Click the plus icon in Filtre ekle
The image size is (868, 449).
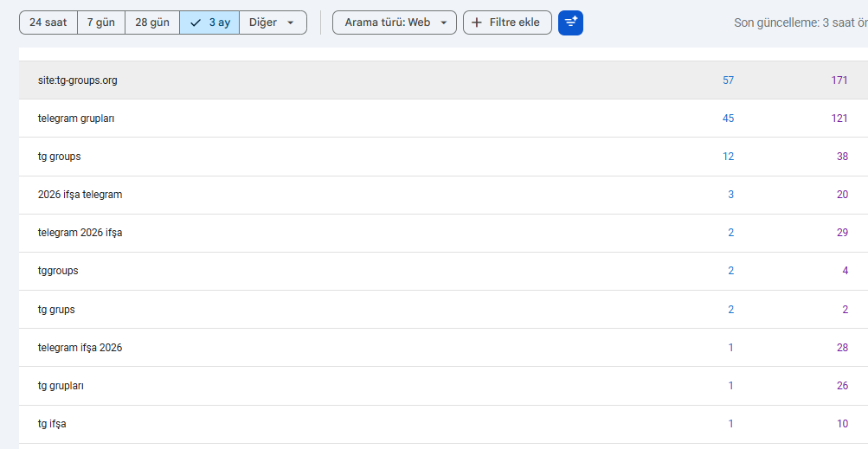tap(476, 22)
